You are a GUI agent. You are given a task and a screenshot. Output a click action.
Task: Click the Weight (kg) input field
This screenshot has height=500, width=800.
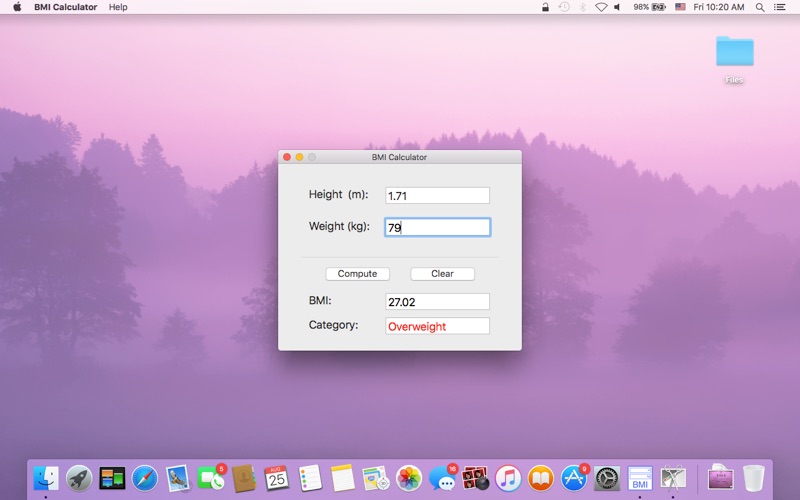pos(437,228)
